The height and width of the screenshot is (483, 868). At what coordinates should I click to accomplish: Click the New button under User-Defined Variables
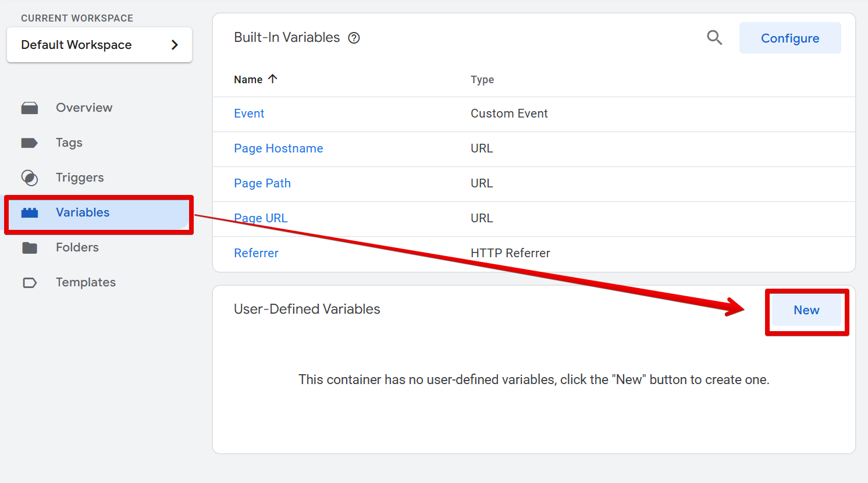[x=806, y=310]
